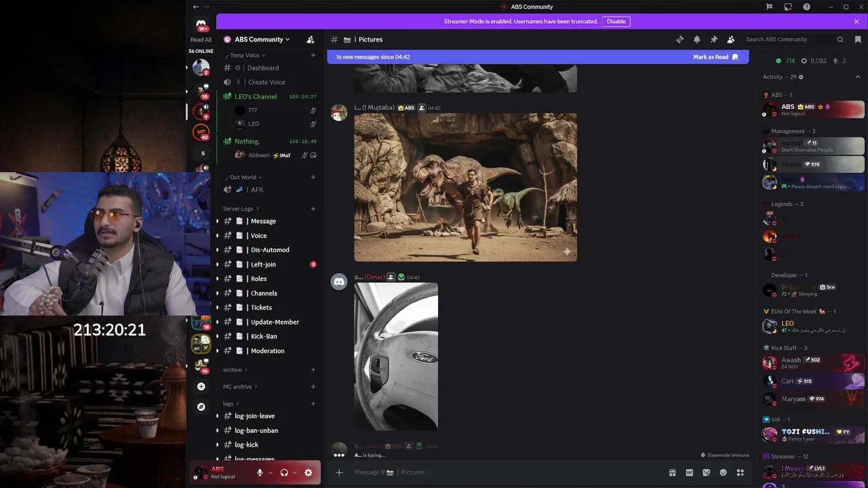The height and width of the screenshot is (488, 868).
Task: Click plus attachment button in message bar
Action: (339, 472)
